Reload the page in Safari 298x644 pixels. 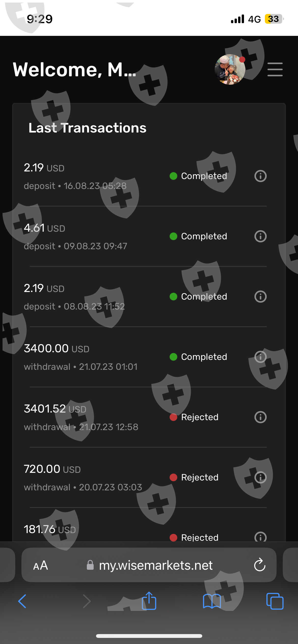(x=260, y=565)
